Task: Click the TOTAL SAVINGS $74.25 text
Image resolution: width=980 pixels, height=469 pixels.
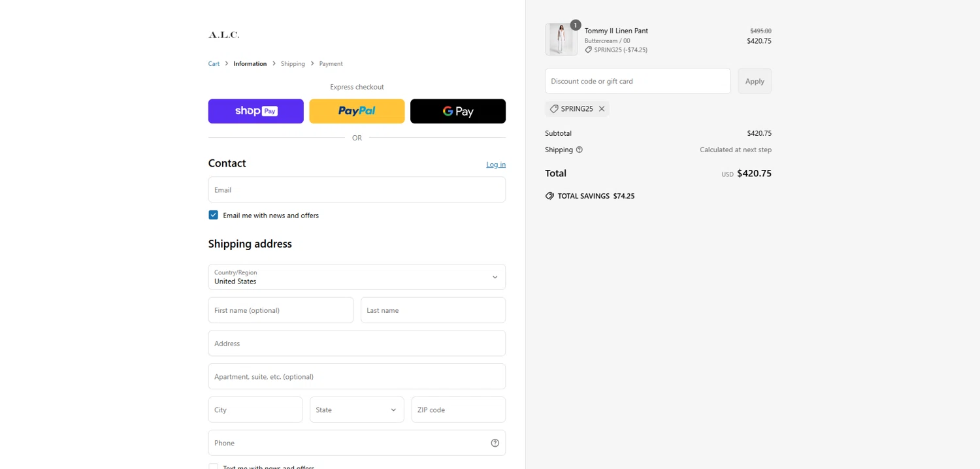Action: pyautogui.click(x=596, y=196)
